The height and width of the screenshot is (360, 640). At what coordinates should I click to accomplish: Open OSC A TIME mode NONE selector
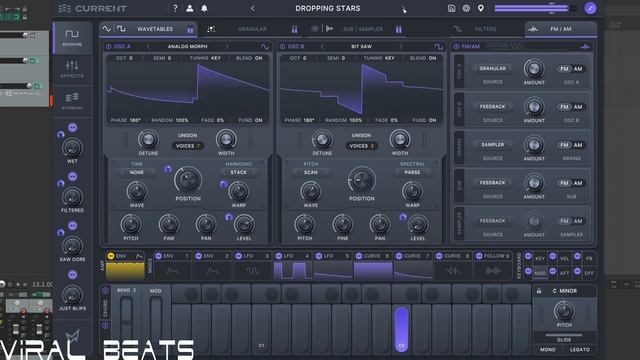coord(137,172)
